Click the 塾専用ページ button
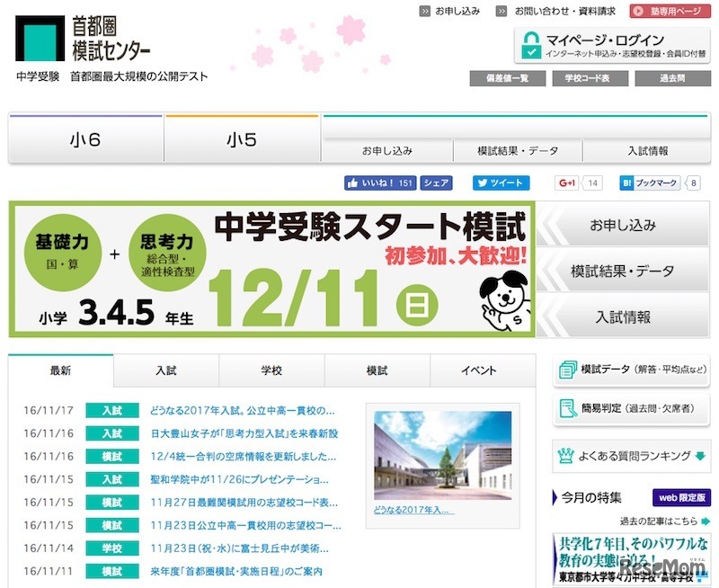719x588 pixels. (x=670, y=11)
